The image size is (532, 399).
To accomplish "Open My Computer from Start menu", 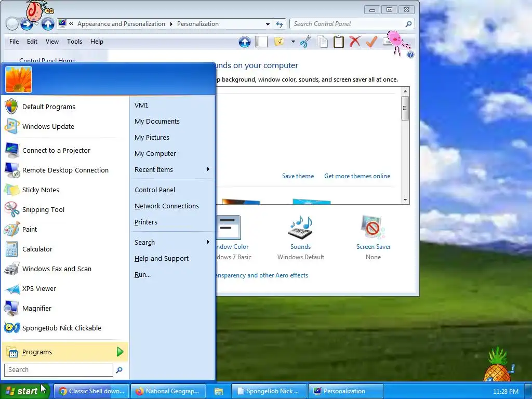I will 172,153.
